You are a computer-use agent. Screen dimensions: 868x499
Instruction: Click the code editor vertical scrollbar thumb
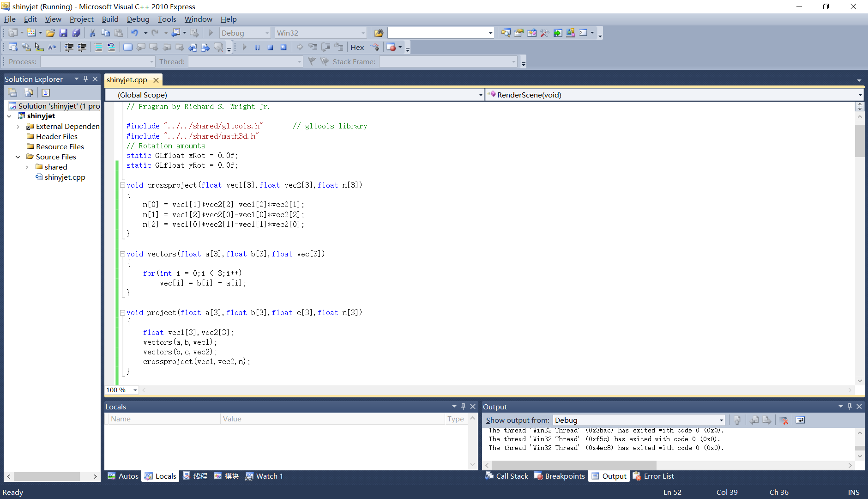(860, 141)
